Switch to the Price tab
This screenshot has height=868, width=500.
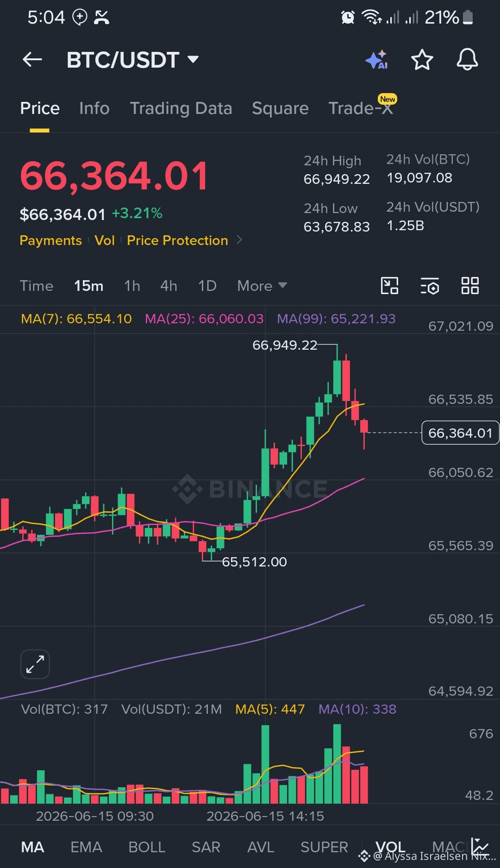40,108
